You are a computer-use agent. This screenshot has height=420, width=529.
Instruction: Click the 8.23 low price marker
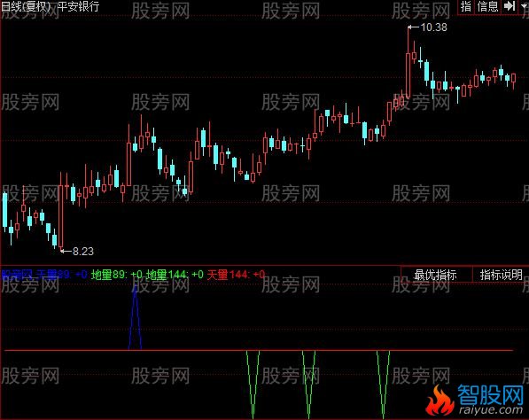point(83,252)
